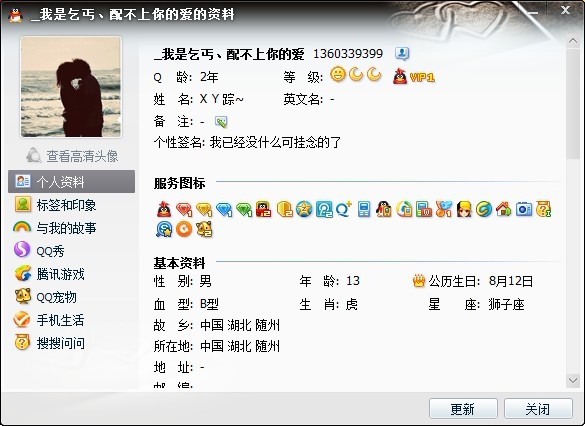585x426 pixels.
Task: Click the red-roof house Qzone service icon
Action: [504, 209]
